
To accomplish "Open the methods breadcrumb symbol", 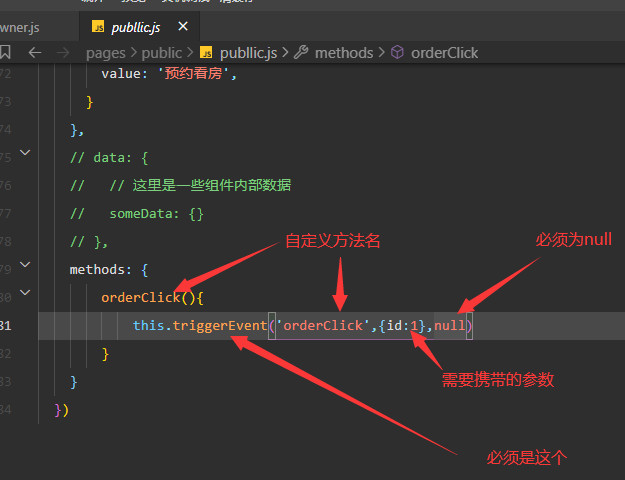I will 344,52.
